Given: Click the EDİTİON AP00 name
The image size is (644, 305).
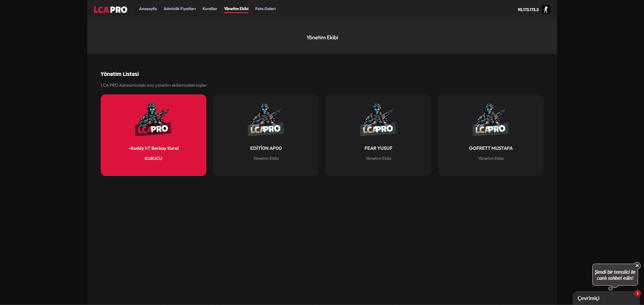Looking at the screenshot, I should click(x=266, y=148).
